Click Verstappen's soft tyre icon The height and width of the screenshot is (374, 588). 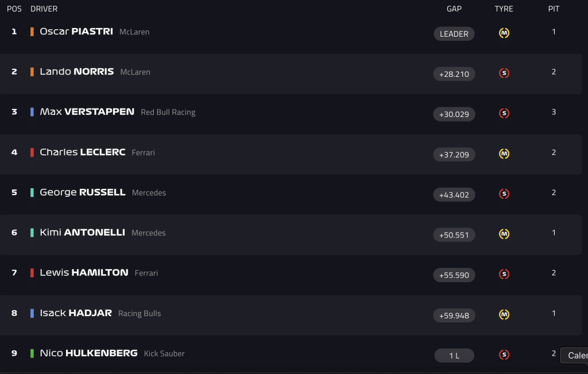[x=504, y=113]
